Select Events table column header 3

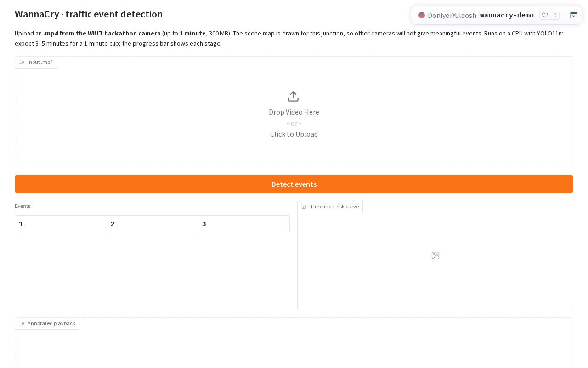pos(244,224)
